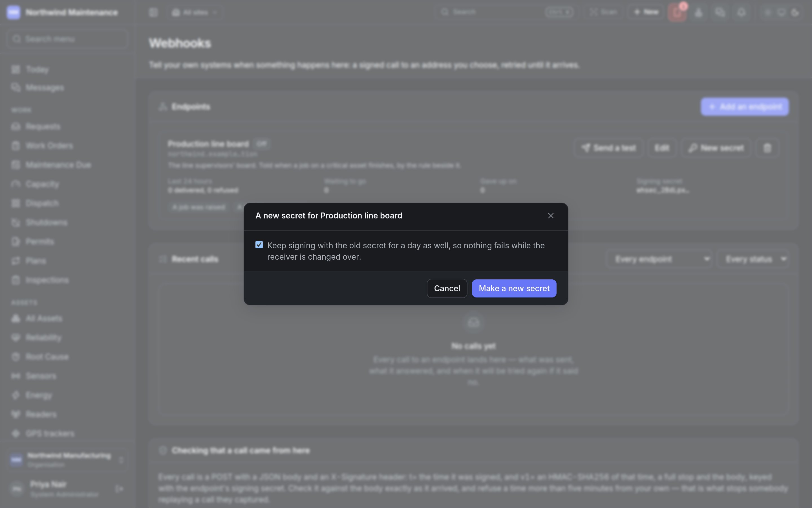Open the chat bubbles icon in top bar
The image size is (812, 508).
[720, 12]
